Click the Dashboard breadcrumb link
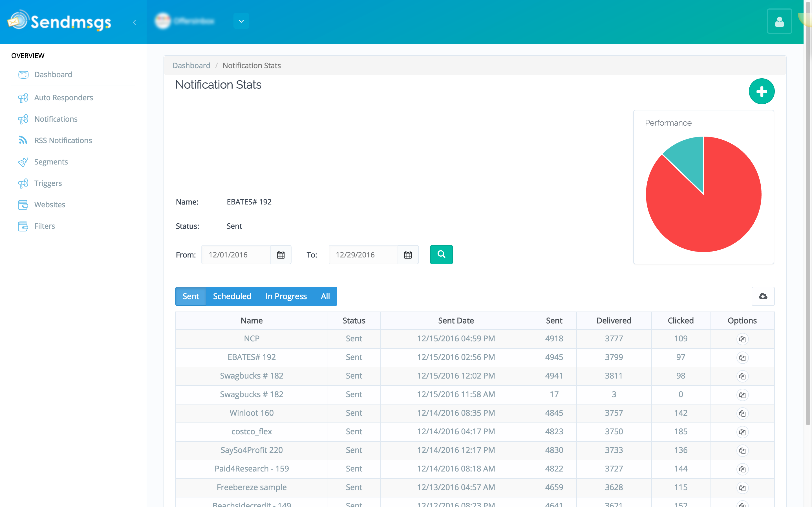This screenshot has width=812, height=507. [x=191, y=65]
